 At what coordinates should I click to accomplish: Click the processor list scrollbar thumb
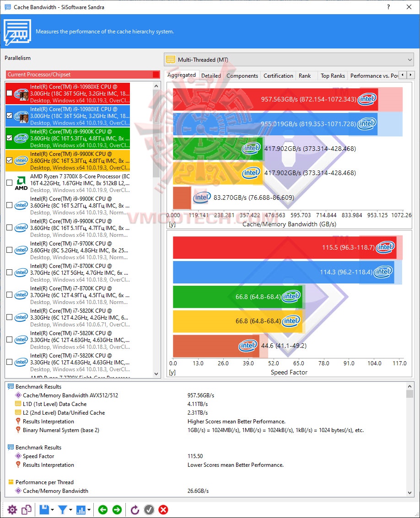[x=156, y=134]
